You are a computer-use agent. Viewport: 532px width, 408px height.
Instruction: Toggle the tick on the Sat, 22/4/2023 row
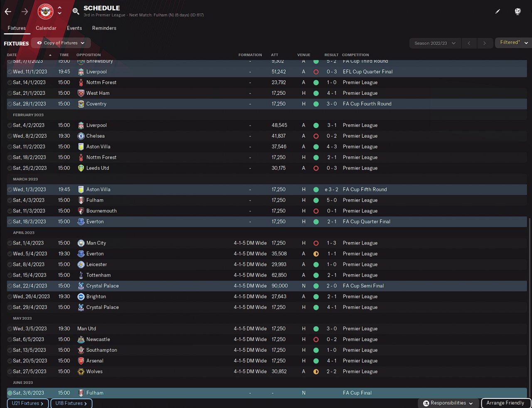10,286
